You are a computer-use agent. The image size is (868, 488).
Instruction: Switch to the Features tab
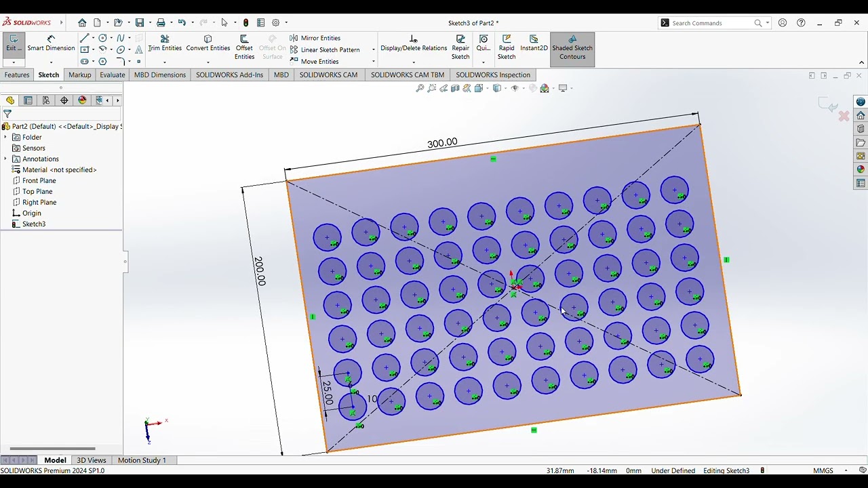click(x=17, y=75)
